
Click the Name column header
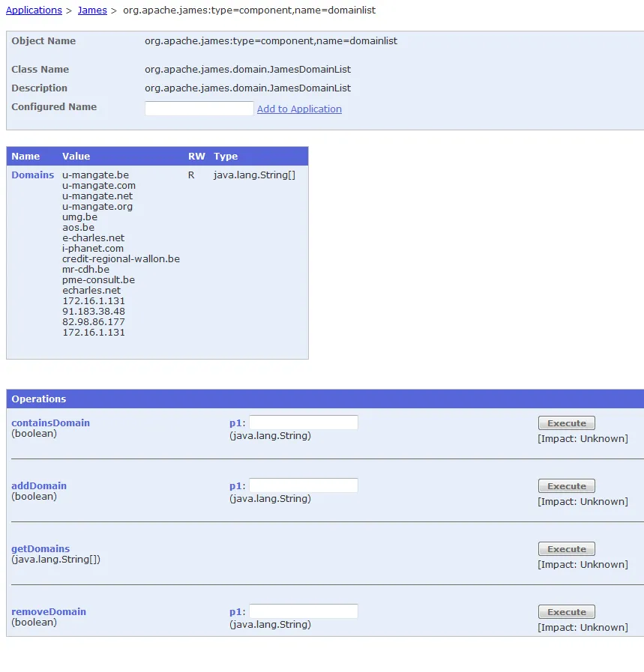(x=25, y=157)
